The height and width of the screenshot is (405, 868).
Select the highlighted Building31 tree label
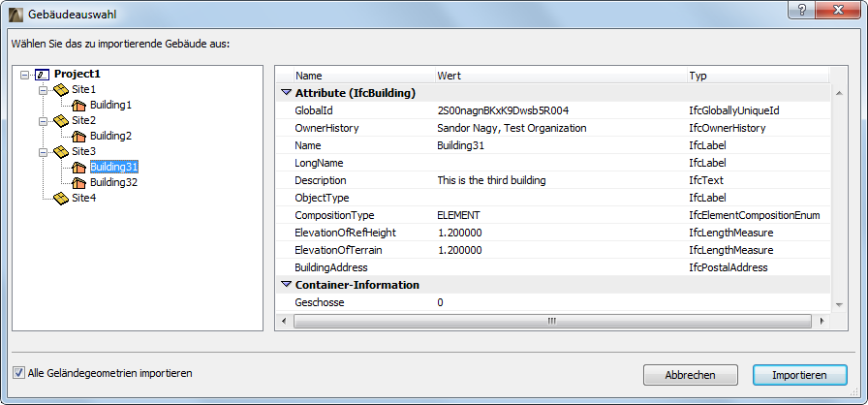click(x=113, y=167)
